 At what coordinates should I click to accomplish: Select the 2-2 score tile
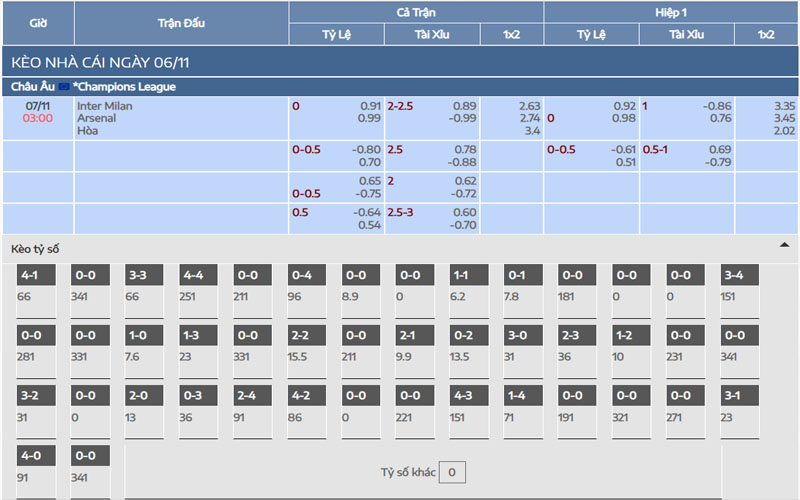301,336
